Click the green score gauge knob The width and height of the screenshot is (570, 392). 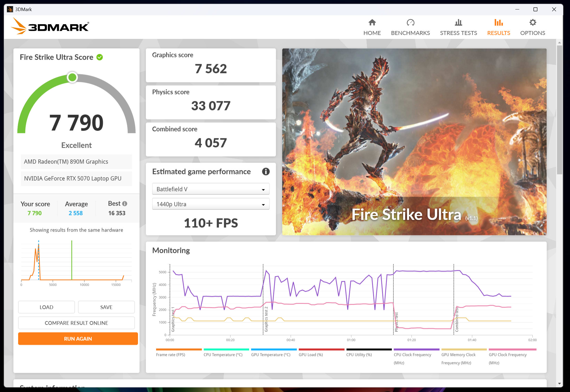tap(72, 77)
